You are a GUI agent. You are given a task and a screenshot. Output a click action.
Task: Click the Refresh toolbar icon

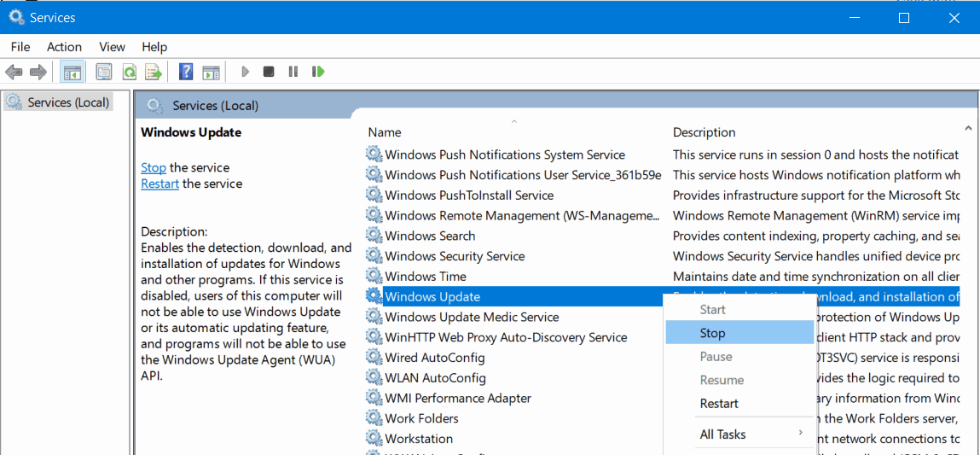(x=129, y=72)
